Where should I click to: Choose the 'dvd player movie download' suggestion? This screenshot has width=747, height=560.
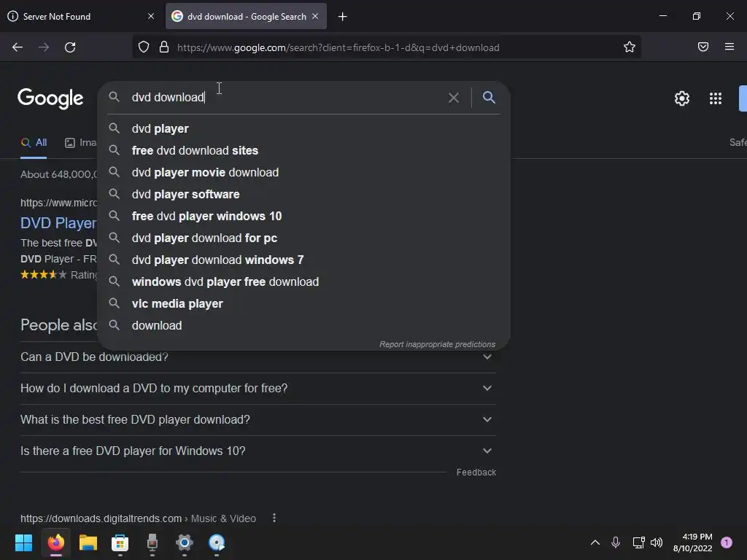click(304, 172)
